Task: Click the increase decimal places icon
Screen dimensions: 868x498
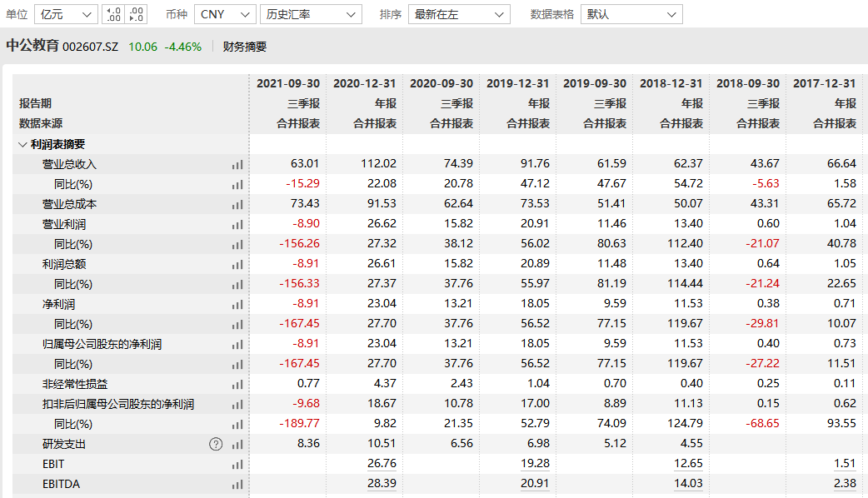Action: click(113, 14)
